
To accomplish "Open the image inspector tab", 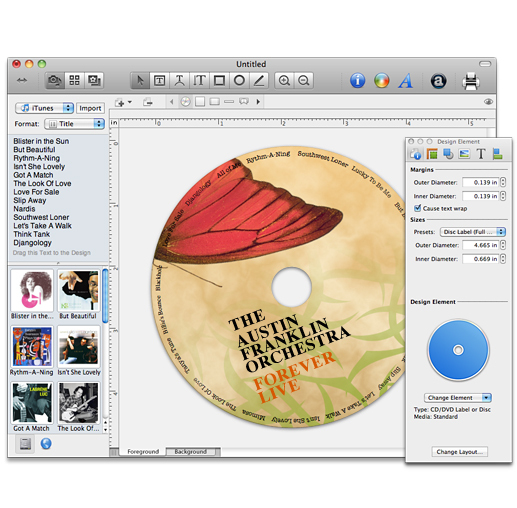I will (x=464, y=154).
